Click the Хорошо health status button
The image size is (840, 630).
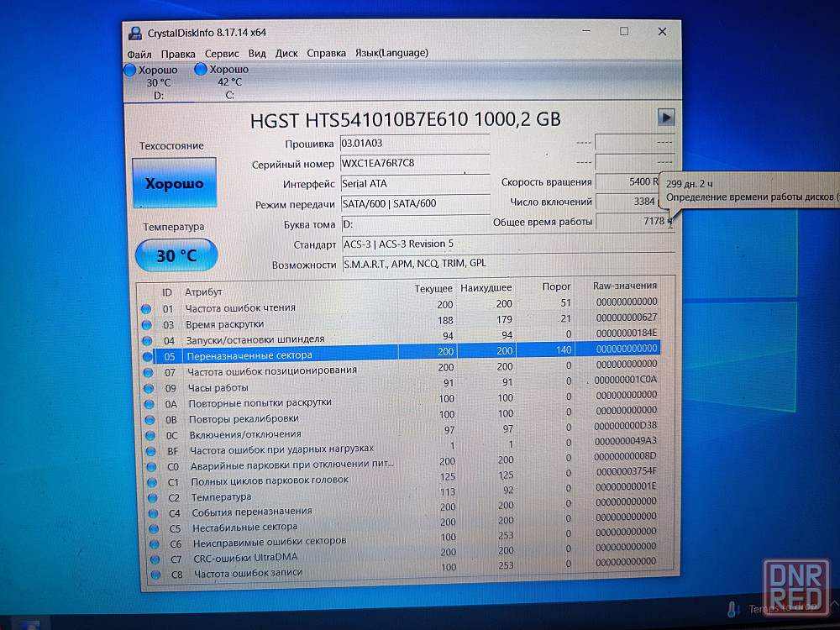(174, 183)
